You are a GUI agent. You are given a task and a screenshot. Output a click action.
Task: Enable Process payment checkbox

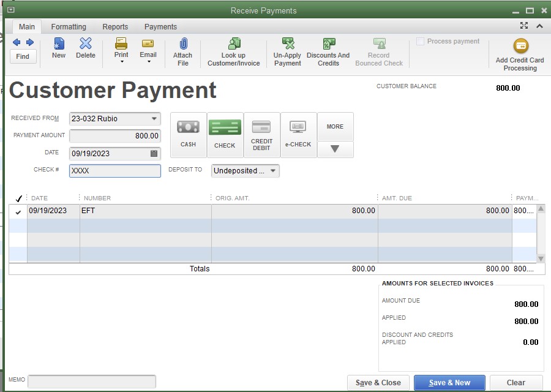[x=421, y=41]
